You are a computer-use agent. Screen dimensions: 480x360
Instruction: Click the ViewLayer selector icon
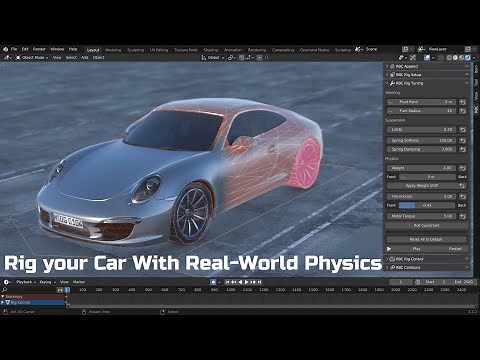[x=421, y=49]
